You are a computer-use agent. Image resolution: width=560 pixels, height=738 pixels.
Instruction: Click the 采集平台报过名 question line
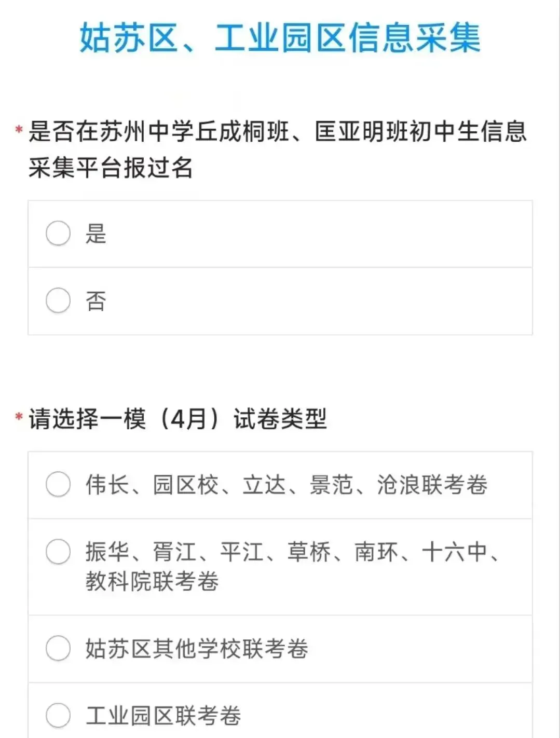(111, 168)
